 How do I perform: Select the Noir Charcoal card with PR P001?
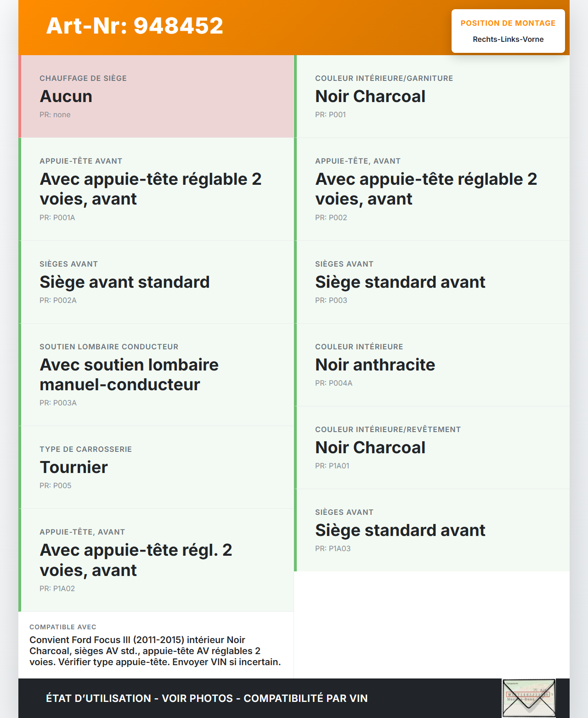tap(432, 96)
